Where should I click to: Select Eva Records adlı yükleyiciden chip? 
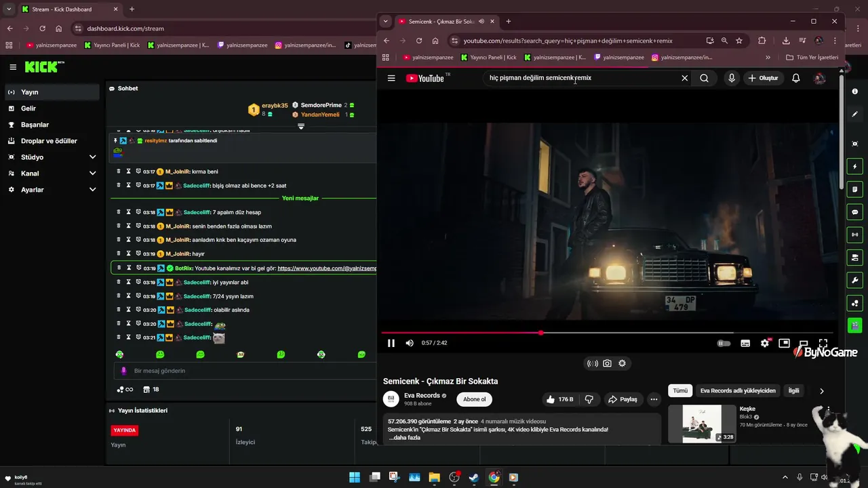[x=738, y=390]
